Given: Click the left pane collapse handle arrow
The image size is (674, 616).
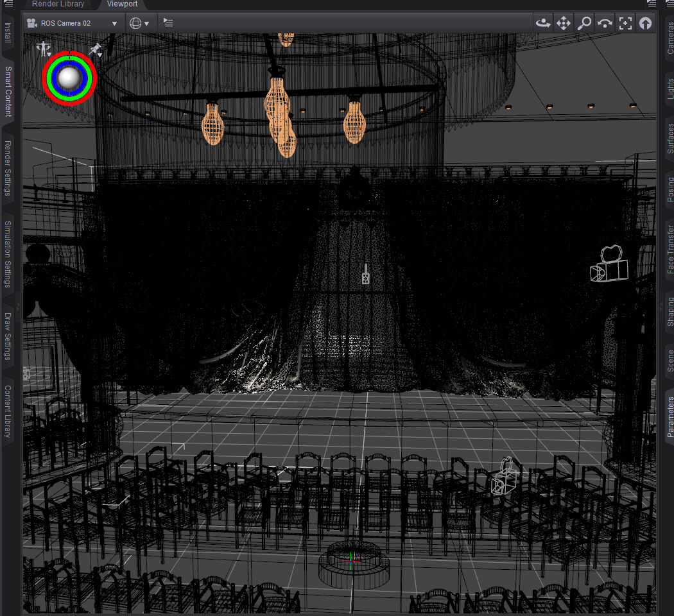Looking at the screenshot, I should (x=18, y=306).
